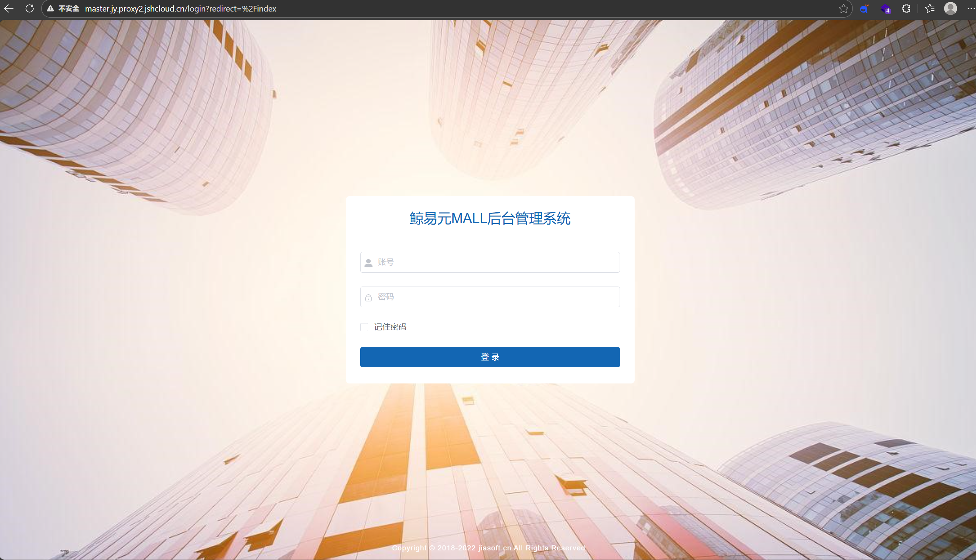Viewport: 976px width, 560px height.
Task: Open the browser profile avatar
Action: (950, 8)
